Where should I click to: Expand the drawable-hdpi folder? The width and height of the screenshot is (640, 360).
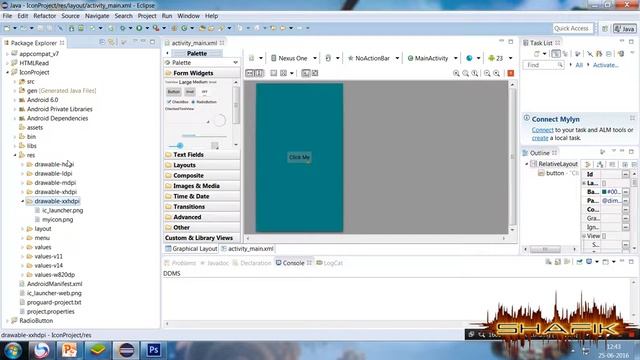point(22,164)
